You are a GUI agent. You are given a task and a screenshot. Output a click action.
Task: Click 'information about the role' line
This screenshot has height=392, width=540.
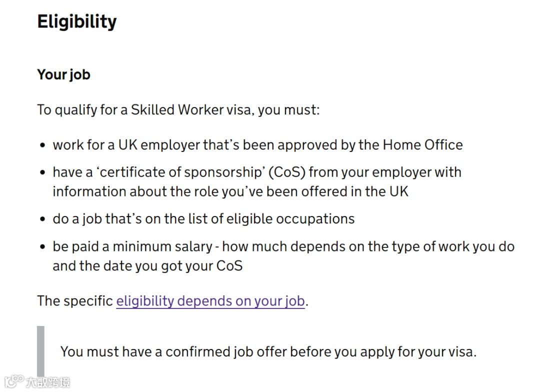(x=230, y=191)
